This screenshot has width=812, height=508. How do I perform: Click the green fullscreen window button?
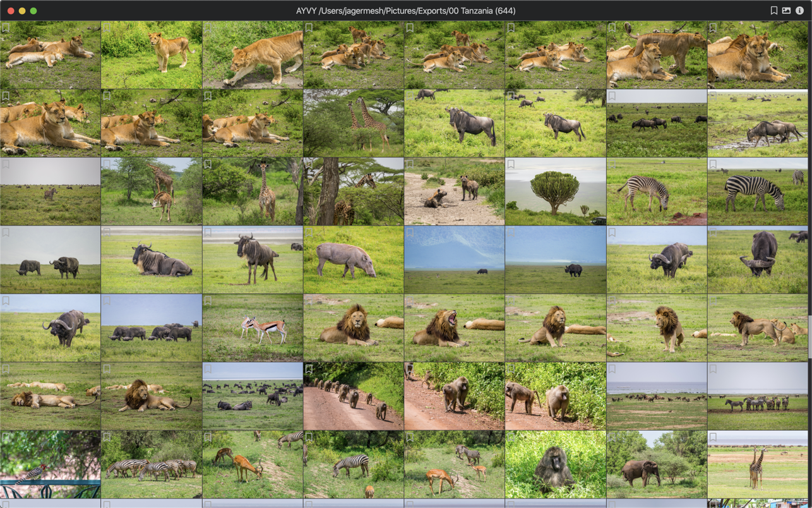pyautogui.click(x=33, y=11)
